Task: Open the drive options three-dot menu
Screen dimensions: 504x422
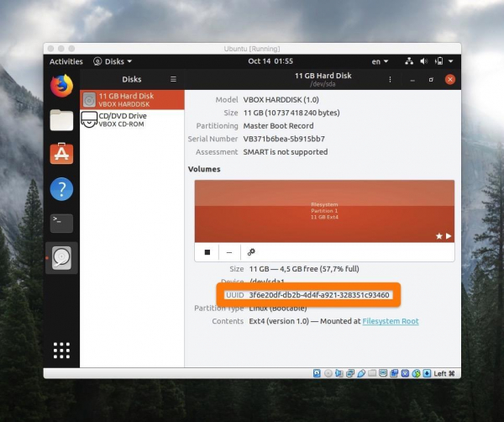Action: (x=390, y=80)
